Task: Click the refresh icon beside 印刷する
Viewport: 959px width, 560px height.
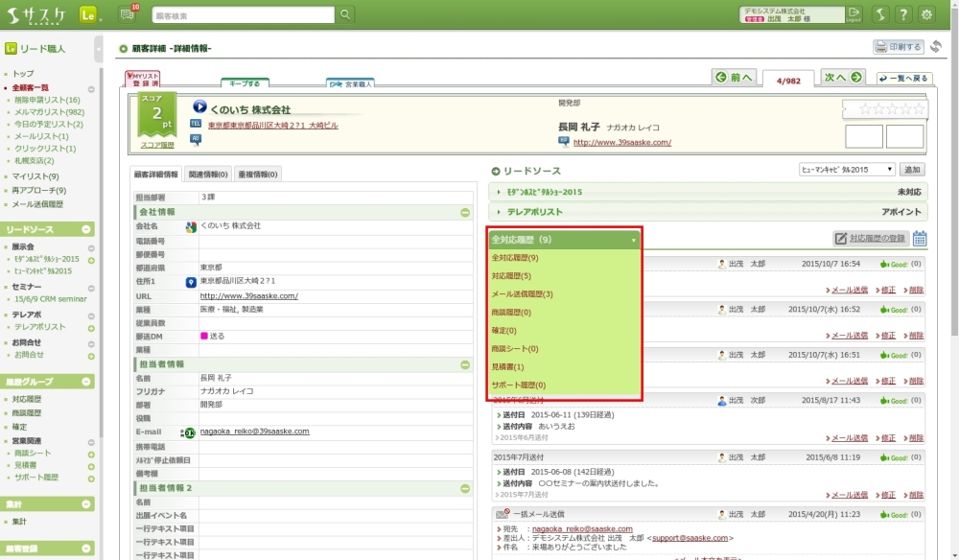Action: click(x=935, y=46)
